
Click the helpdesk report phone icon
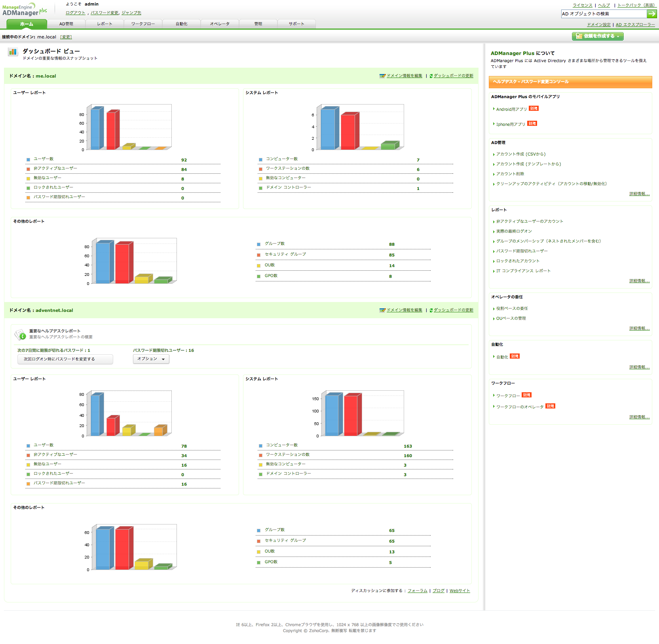click(20, 334)
